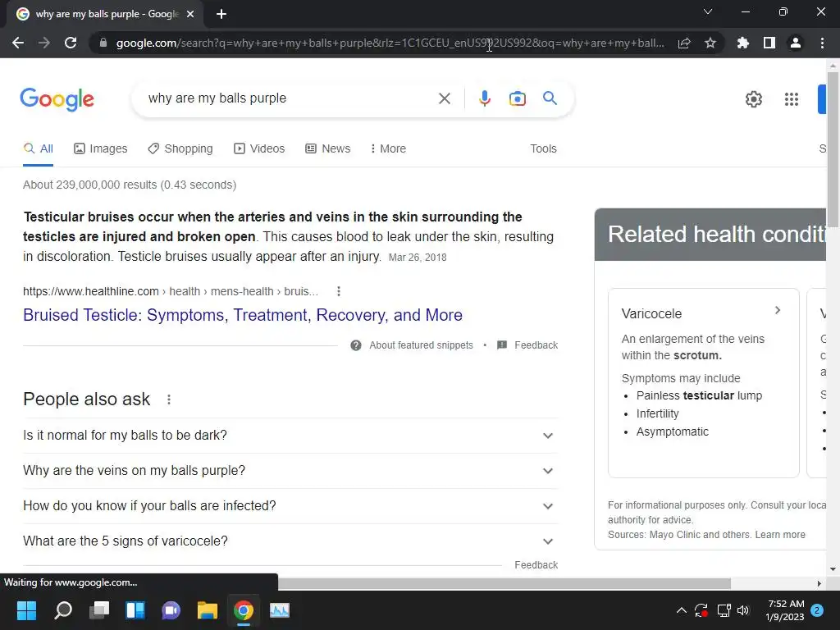Screen dimensions: 840x630
Task: Search by image with the camera icon
Action: (x=518, y=98)
